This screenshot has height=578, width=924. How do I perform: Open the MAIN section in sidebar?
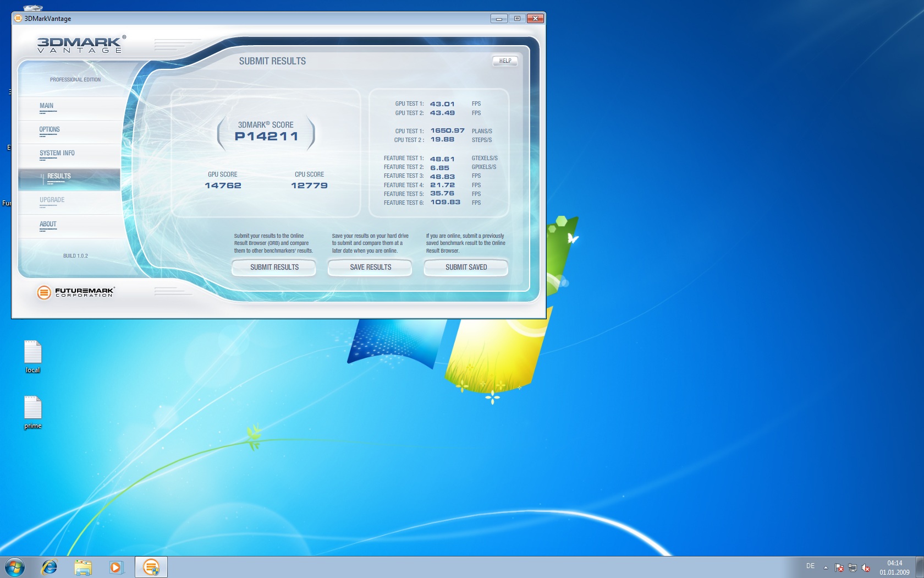69,108
